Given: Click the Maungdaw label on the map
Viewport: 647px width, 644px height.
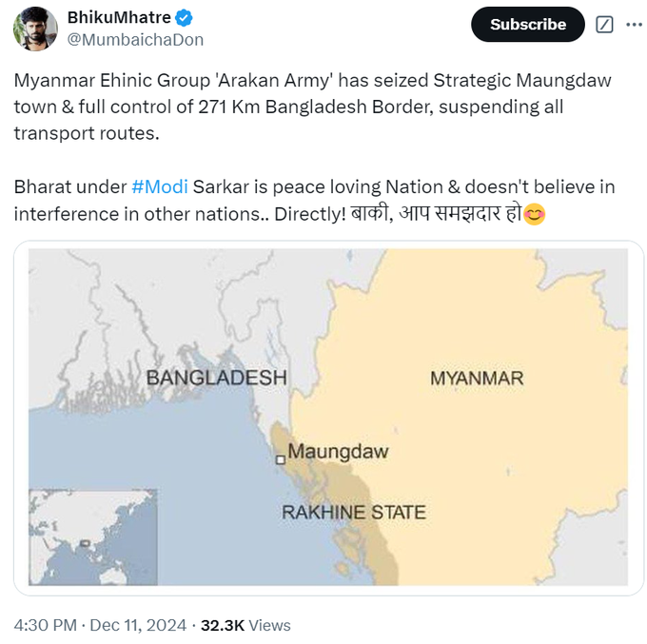Looking at the screenshot, I should [x=338, y=452].
